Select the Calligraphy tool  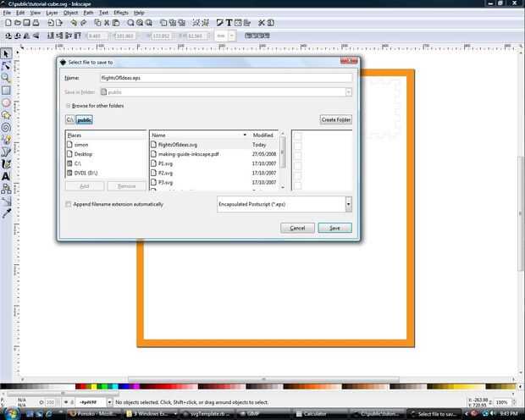[x=6, y=164]
